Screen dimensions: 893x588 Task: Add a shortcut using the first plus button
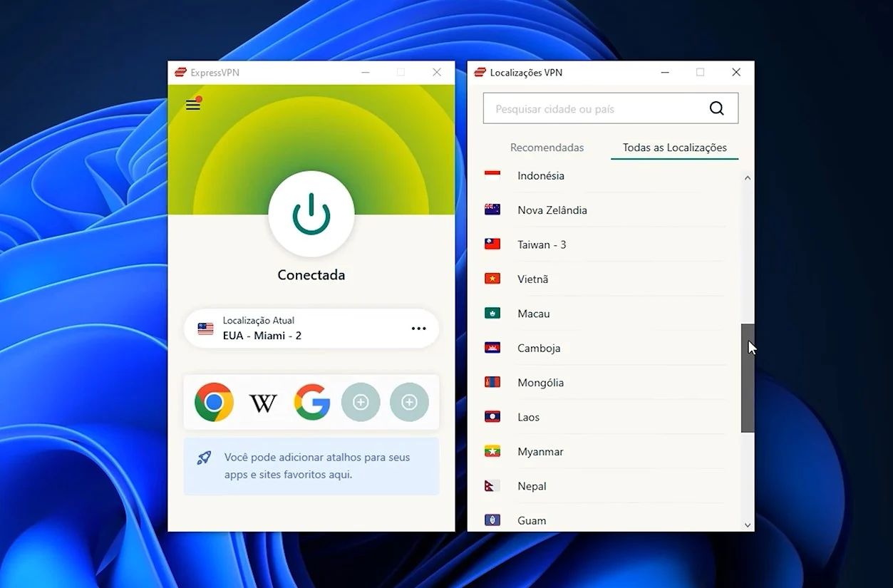point(361,402)
